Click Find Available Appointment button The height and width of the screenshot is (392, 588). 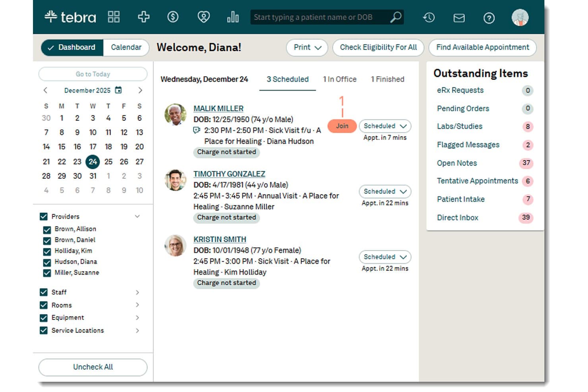pos(483,48)
